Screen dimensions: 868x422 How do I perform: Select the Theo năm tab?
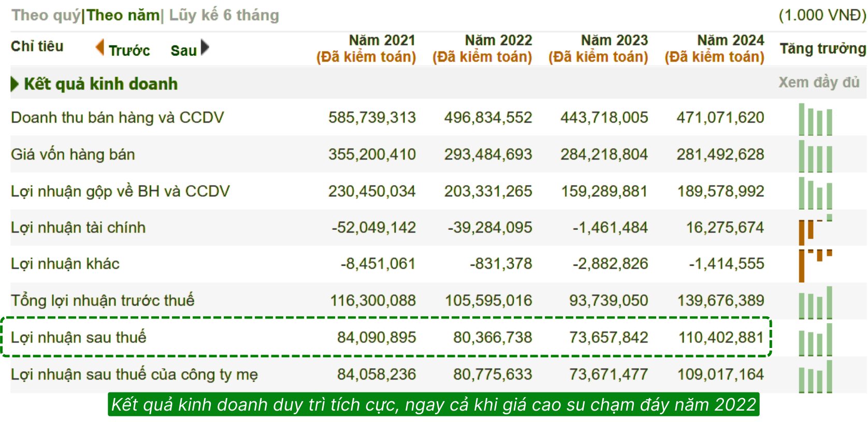coord(123,15)
